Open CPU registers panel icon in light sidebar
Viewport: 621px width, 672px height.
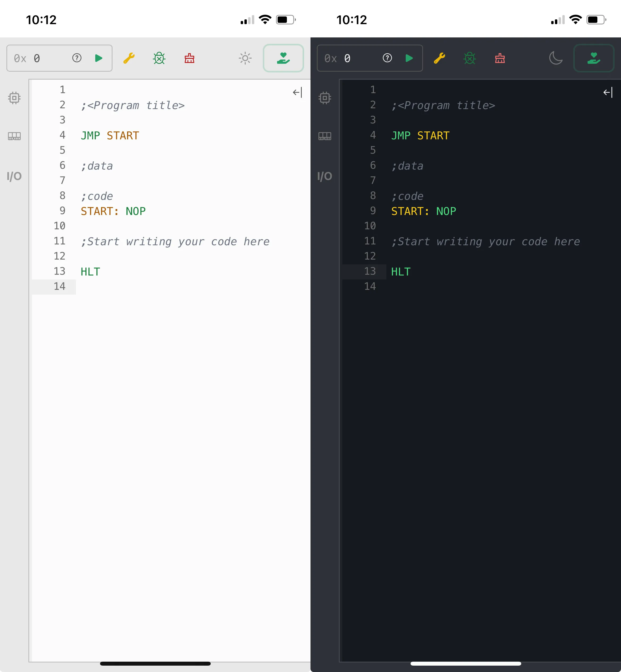click(x=14, y=98)
